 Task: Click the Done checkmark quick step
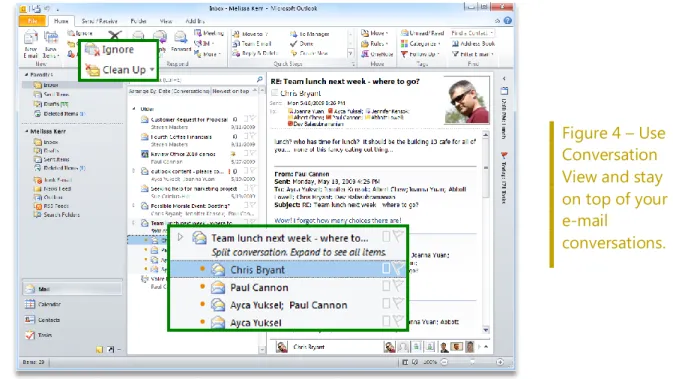302,44
